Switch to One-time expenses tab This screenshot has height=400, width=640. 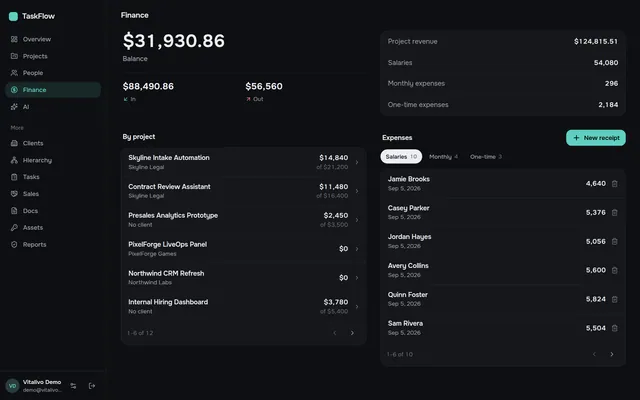tap(486, 157)
